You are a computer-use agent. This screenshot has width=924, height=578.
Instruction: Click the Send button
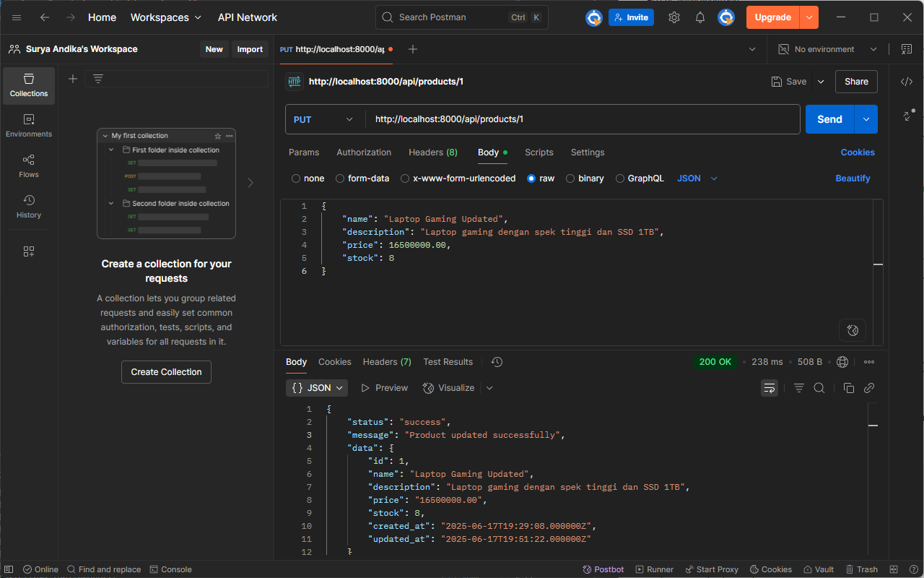[829, 119]
